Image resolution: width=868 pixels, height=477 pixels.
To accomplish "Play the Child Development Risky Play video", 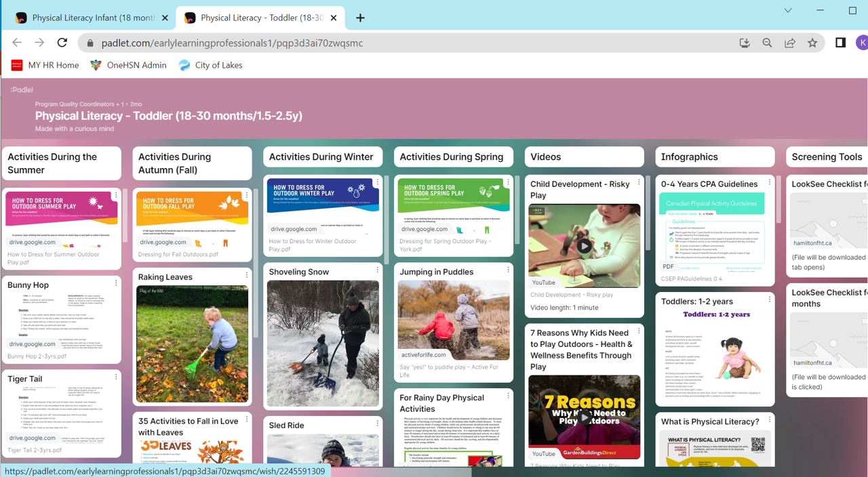I will pyautogui.click(x=584, y=246).
